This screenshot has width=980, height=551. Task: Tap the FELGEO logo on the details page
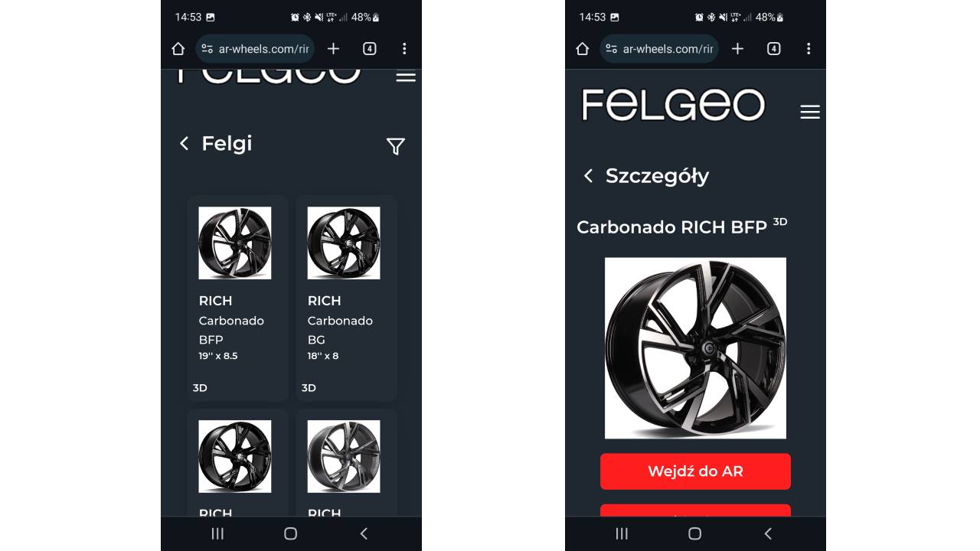(673, 105)
